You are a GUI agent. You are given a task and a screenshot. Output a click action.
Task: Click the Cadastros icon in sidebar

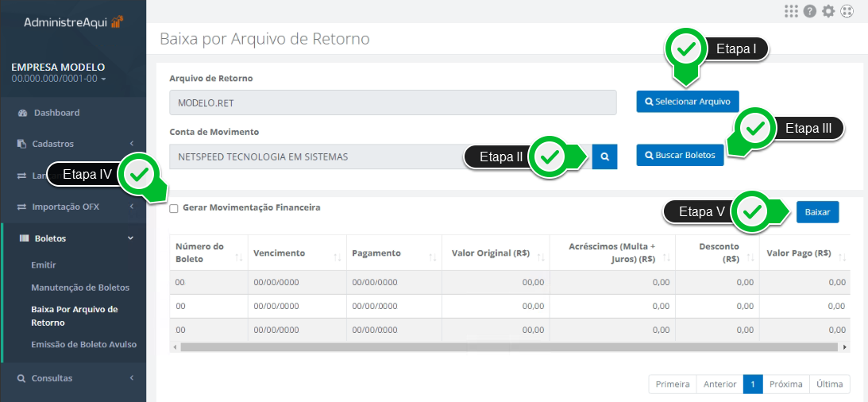coord(22,144)
